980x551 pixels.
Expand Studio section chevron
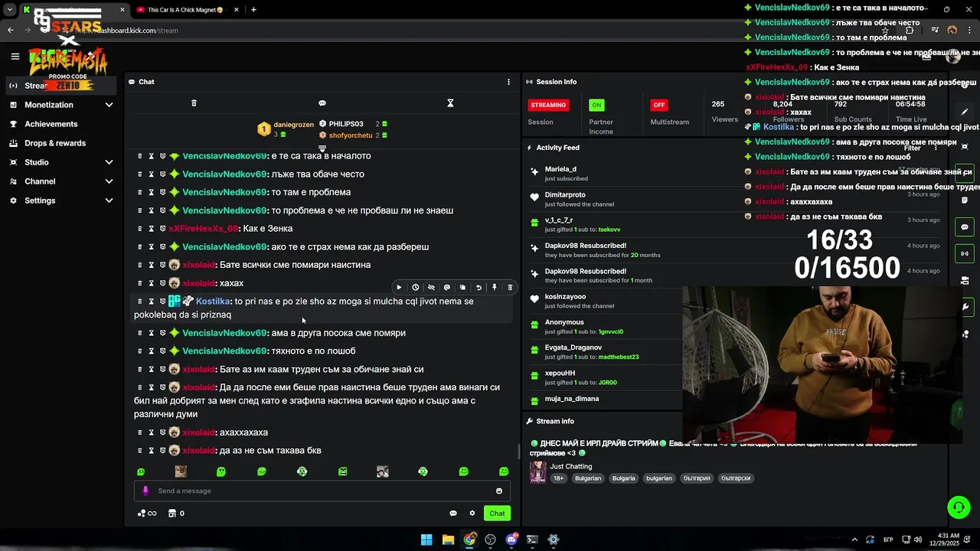109,162
